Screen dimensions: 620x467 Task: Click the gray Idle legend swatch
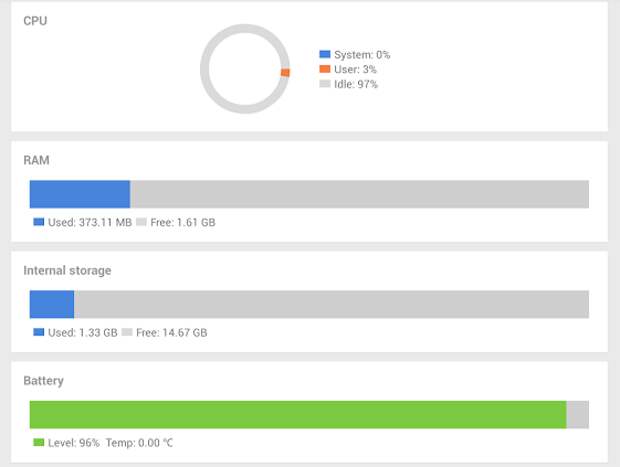325,85
